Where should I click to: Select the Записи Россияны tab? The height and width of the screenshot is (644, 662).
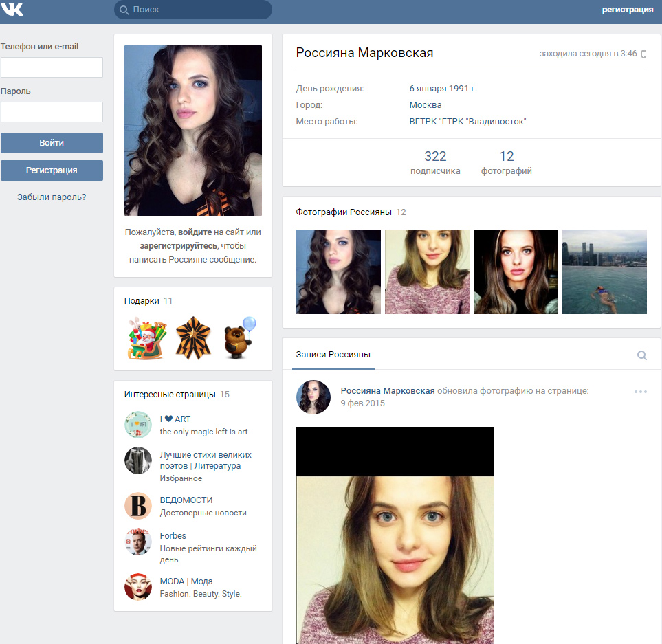point(333,355)
